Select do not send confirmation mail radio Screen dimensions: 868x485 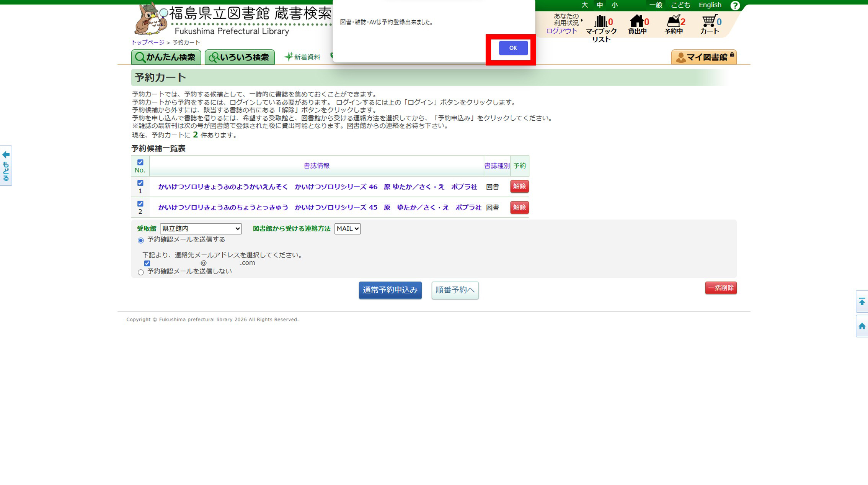click(141, 272)
